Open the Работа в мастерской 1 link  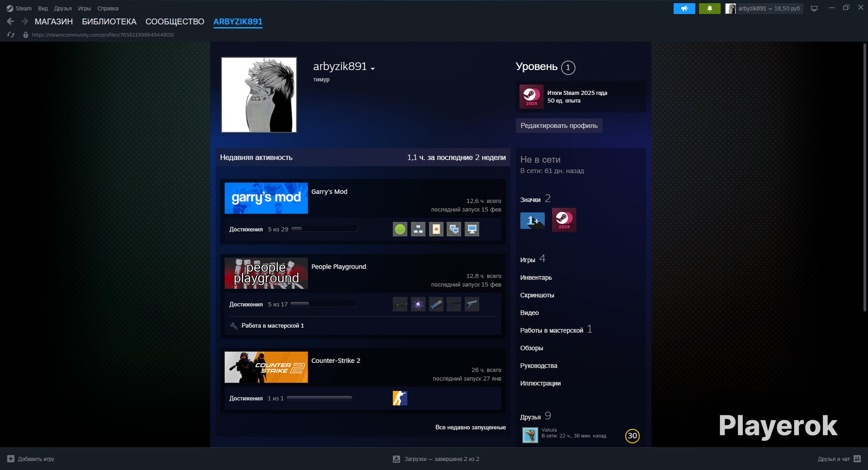pos(273,326)
